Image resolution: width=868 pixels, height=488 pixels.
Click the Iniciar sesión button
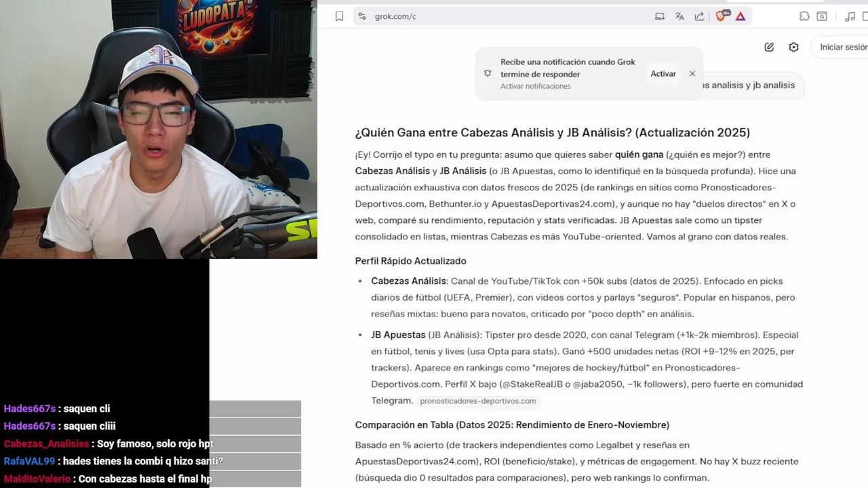[x=843, y=47]
